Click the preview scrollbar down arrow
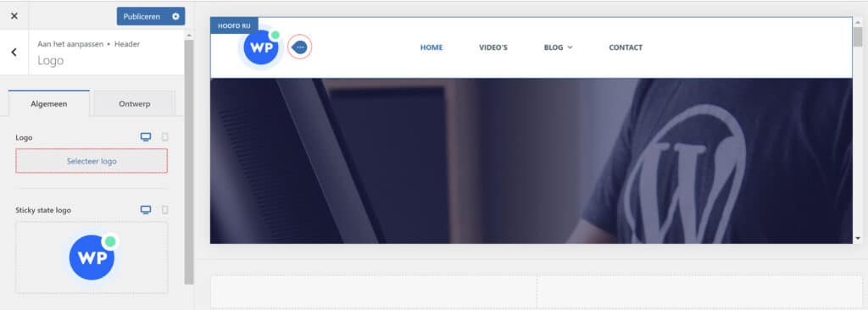This screenshot has height=310, width=868. coord(858,238)
